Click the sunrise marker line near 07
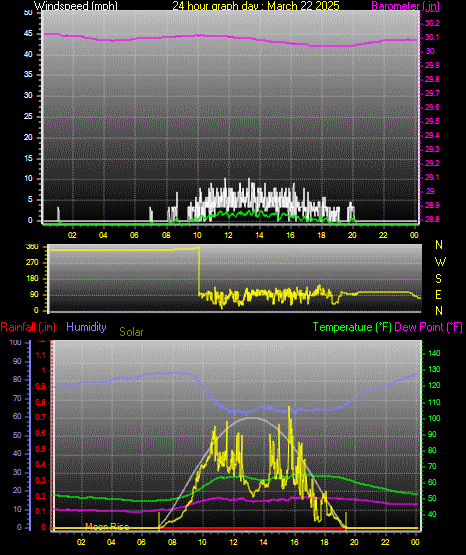 (159, 521)
